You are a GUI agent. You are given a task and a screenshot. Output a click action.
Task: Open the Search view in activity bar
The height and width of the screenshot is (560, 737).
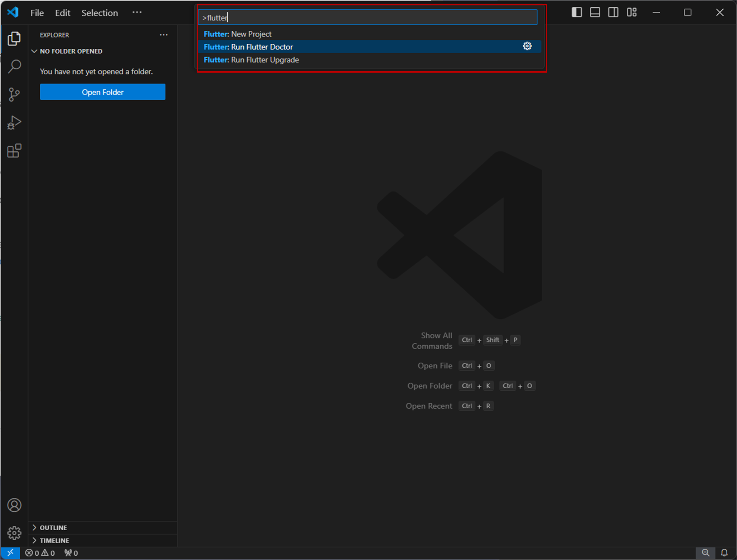coord(14,66)
